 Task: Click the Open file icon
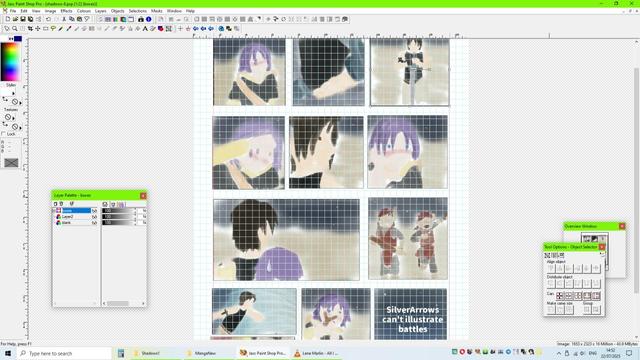tap(15, 19)
